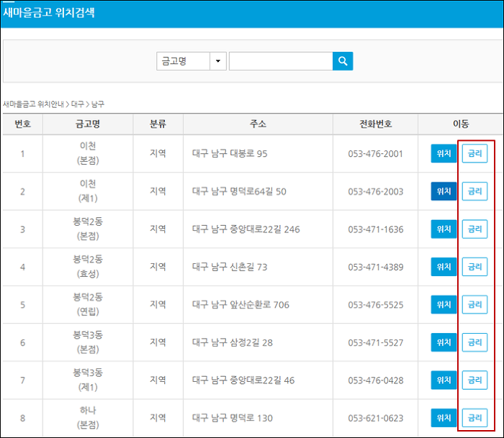This screenshot has width=504, height=438.
Task: Click address 대구 남구 신촌길 73
Action: [230, 267]
